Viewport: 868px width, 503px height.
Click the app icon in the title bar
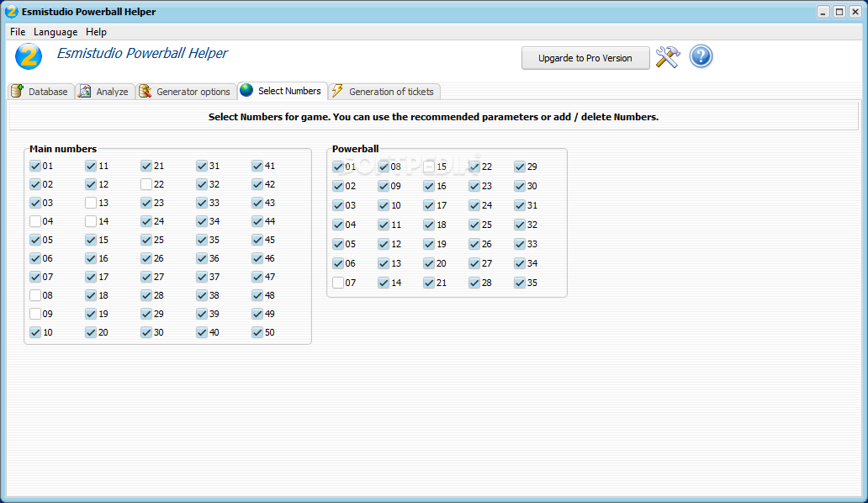(x=11, y=12)
